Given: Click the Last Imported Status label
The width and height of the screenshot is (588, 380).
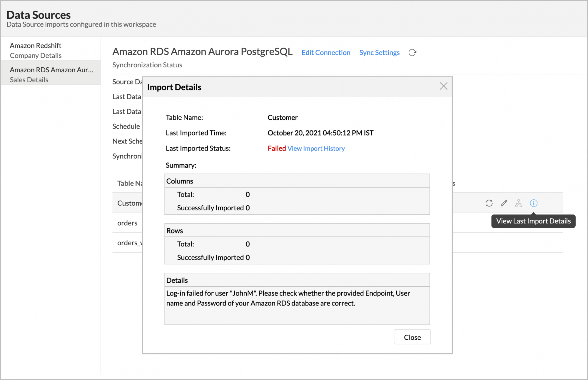Looking at the screenshot, I should [198, 149].
